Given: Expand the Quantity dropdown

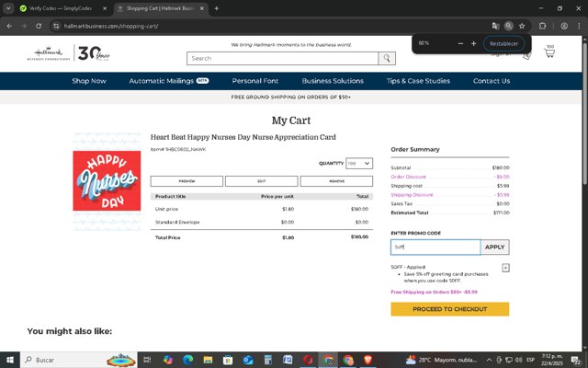Looking at the screenshot, I should click(359, 164).
